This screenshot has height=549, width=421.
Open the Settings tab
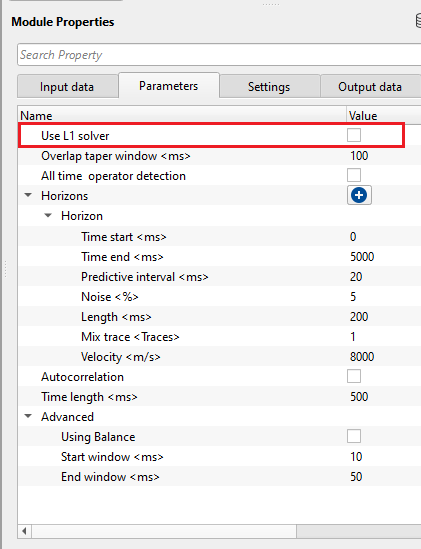tap(270, 86)
